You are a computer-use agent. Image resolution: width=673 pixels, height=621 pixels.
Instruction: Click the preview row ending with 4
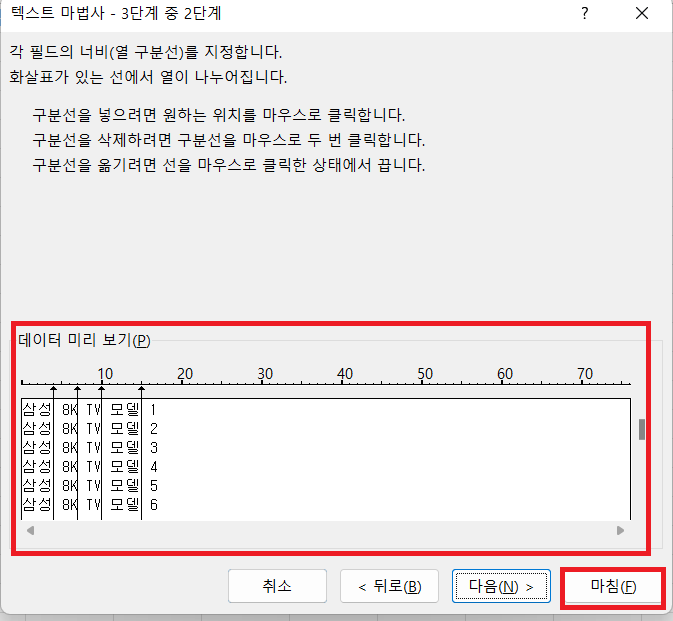click(x=326, y=467)
